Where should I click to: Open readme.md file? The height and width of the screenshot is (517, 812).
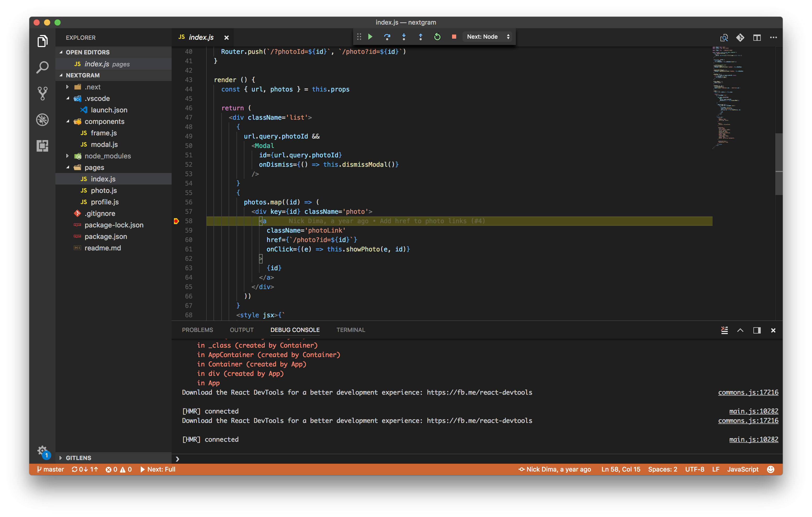[x=113, y=248]
